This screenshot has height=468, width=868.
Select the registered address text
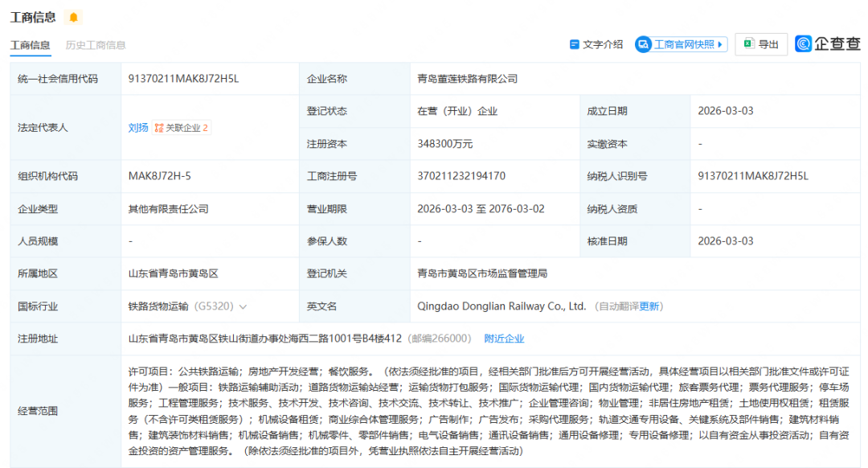[x=264, y=339]
